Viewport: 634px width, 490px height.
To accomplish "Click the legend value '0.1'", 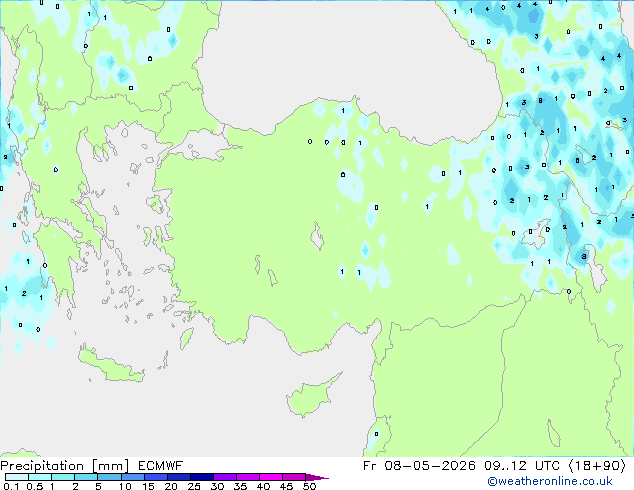I will (x=11, y=486).
